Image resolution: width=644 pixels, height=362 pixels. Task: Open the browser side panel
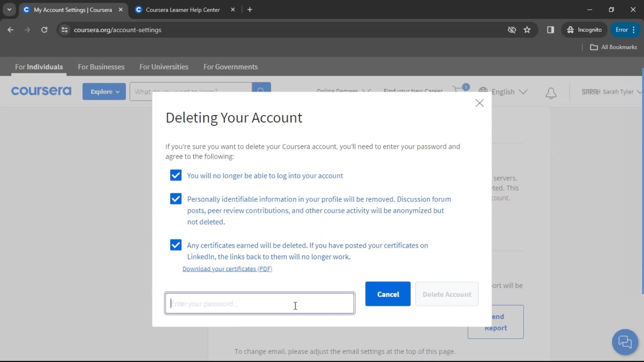pos(550,30)
